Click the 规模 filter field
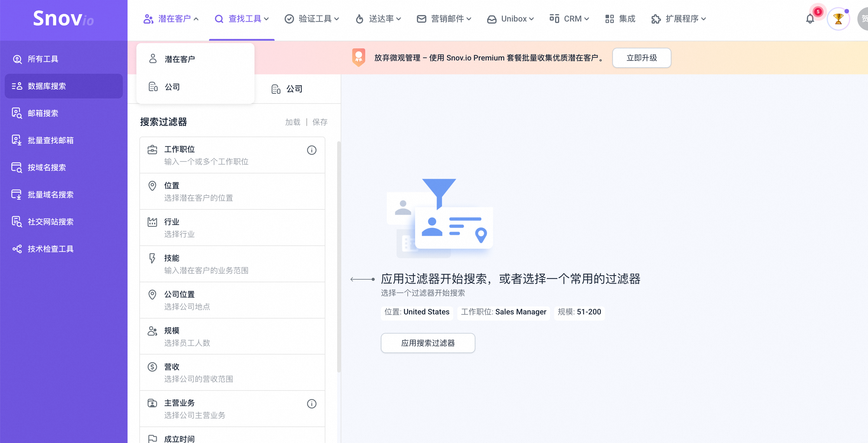The height and width of the screenshot is (443, 868). [x=232, y=337]
